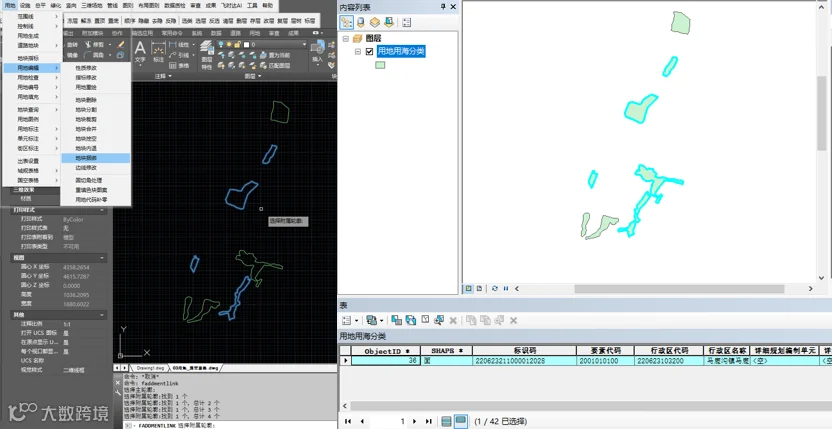Click Zoom To Selected icon in table

(438, 320)
